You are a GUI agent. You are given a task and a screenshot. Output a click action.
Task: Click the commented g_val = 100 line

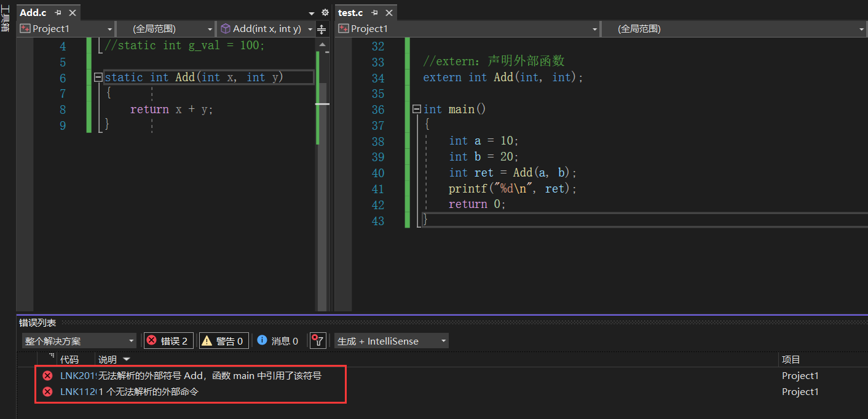(185, 46)
